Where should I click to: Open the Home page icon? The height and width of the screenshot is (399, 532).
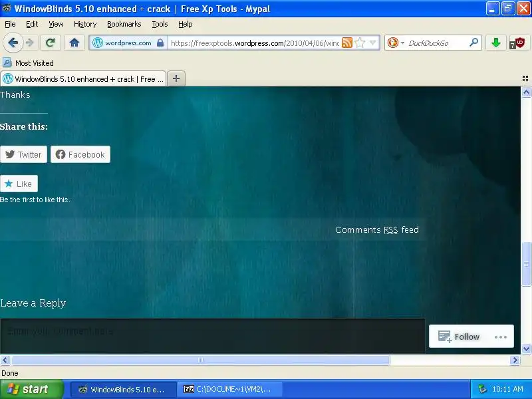[x=74, y=43]
